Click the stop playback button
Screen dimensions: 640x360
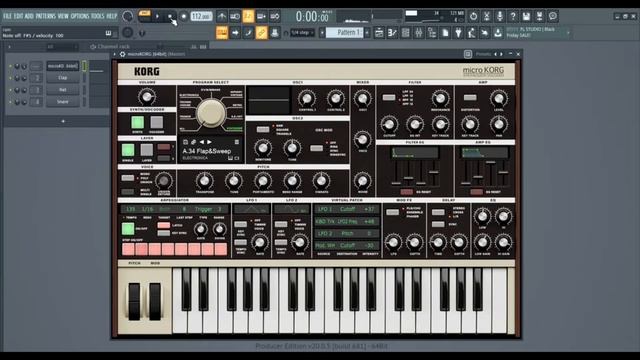[x=170, y=16]
